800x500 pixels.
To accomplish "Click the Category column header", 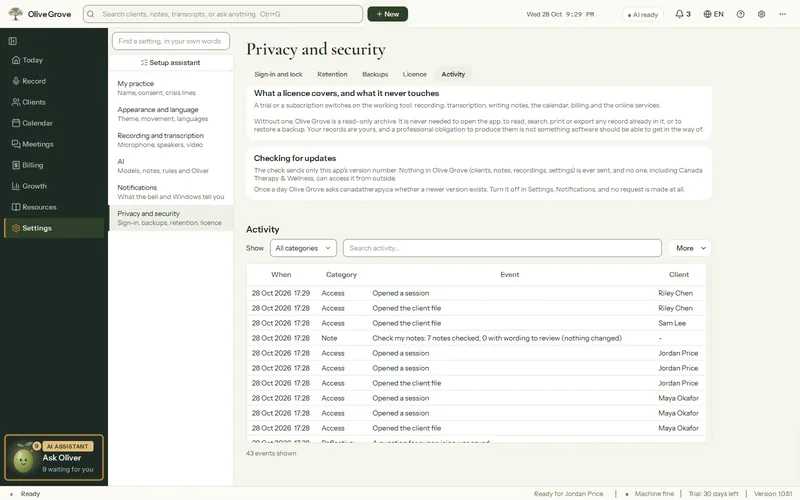I will pyautogui.click(x=341, y=274).
